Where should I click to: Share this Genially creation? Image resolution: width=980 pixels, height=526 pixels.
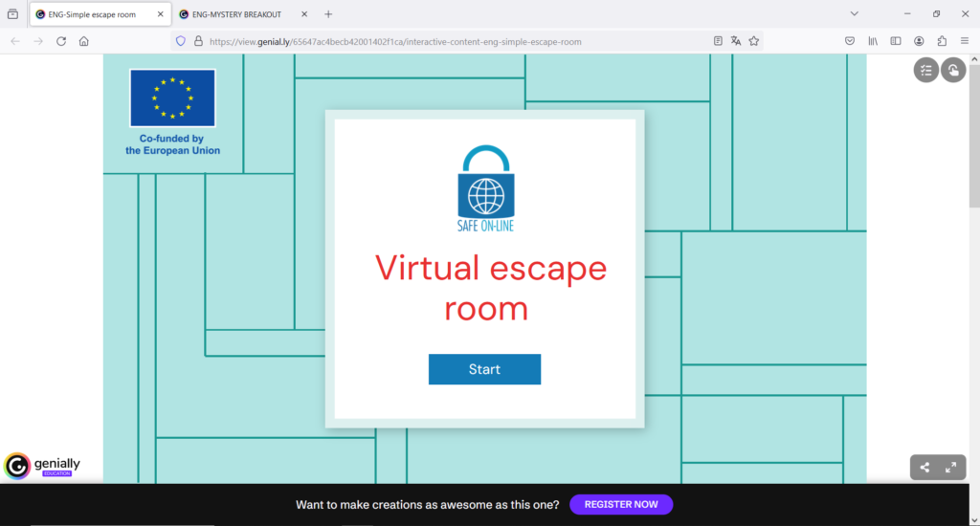coord(924,468)
